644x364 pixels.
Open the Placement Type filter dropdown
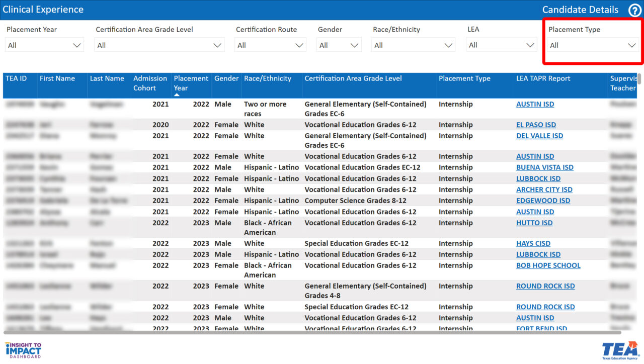point(593,45)
